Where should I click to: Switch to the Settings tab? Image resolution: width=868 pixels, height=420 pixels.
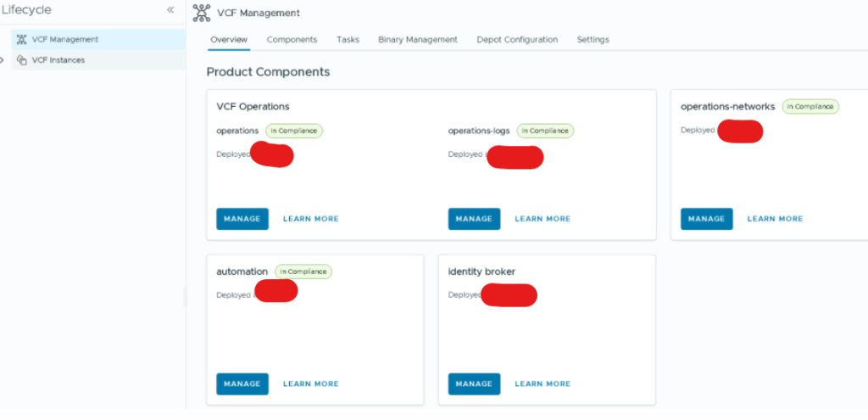pyautogui.click(x=593, y=40)
